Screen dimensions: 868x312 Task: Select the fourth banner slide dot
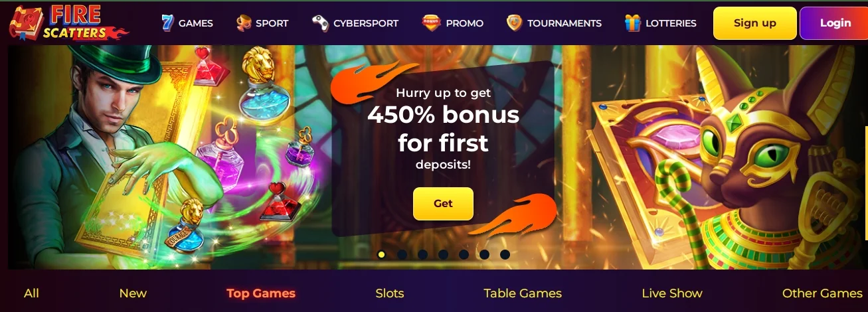(443, 254)
